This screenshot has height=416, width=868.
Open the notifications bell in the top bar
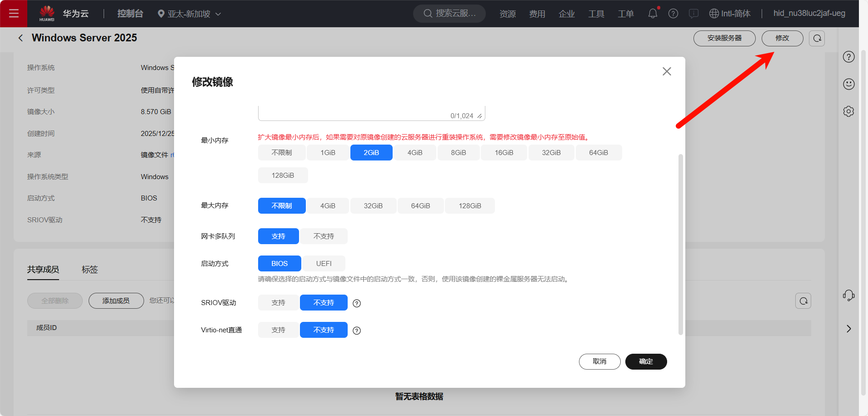pyautogui.click(x=652, y=13)
